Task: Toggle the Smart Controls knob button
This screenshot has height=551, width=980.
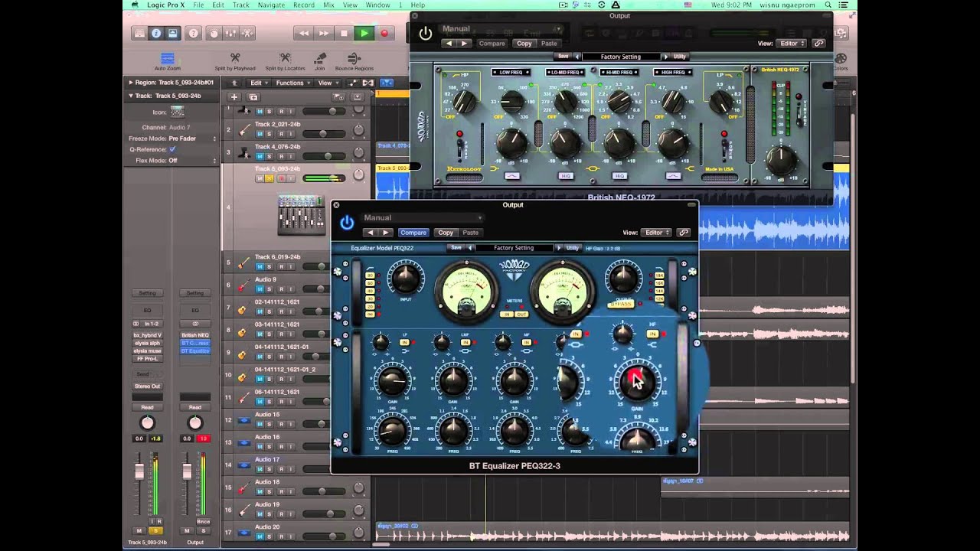Action: pos(214,33)
